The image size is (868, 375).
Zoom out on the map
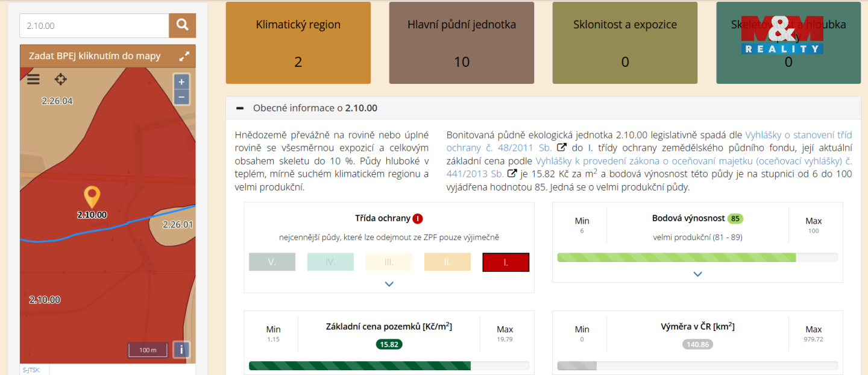pyautogui.click(x=181, y=97)
